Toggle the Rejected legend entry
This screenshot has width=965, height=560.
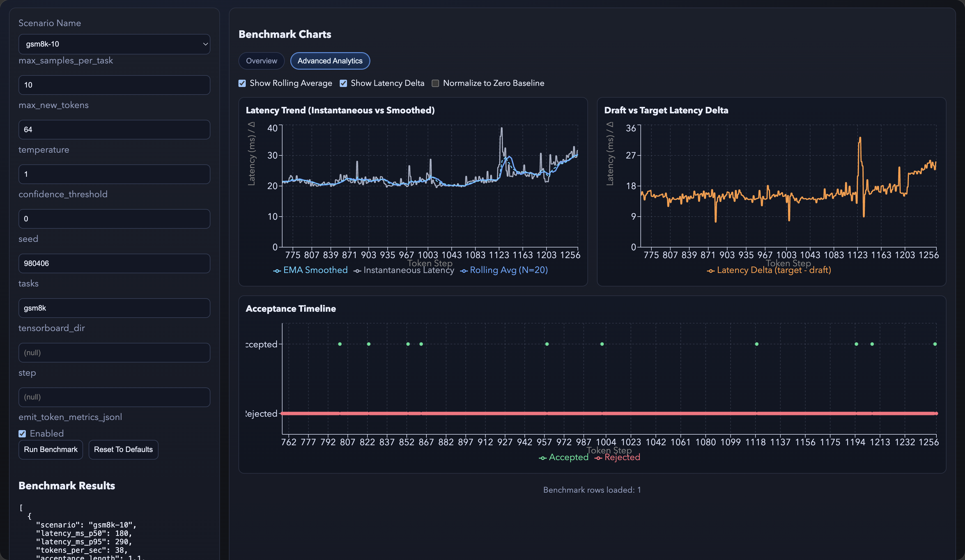[x=617, y=457]
